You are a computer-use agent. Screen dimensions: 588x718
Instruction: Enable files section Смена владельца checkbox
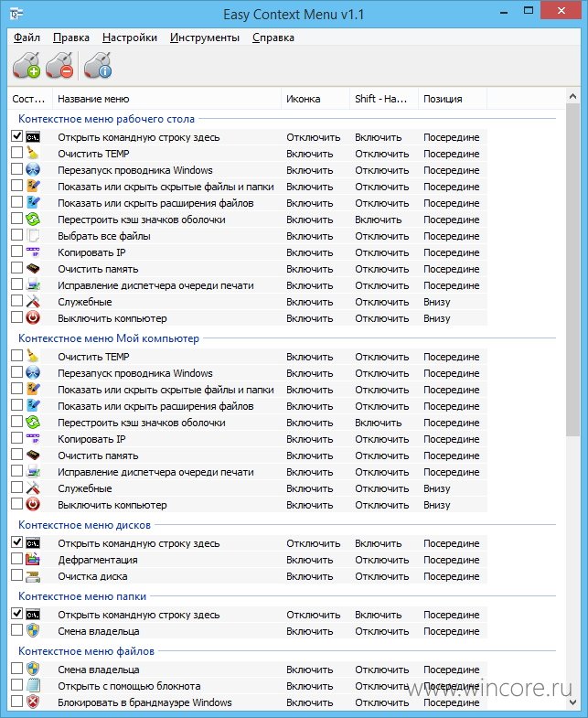[17, 669]
